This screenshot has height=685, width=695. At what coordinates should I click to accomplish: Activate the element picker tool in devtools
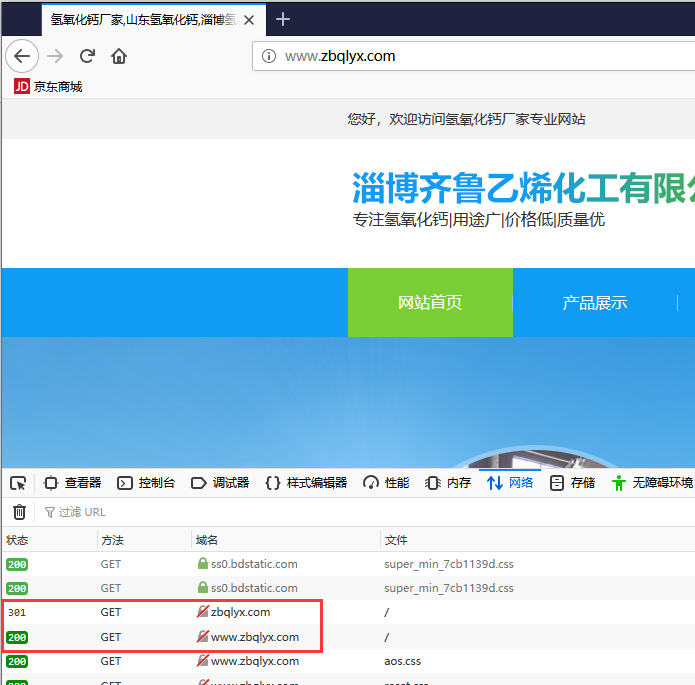coord(18,483)
